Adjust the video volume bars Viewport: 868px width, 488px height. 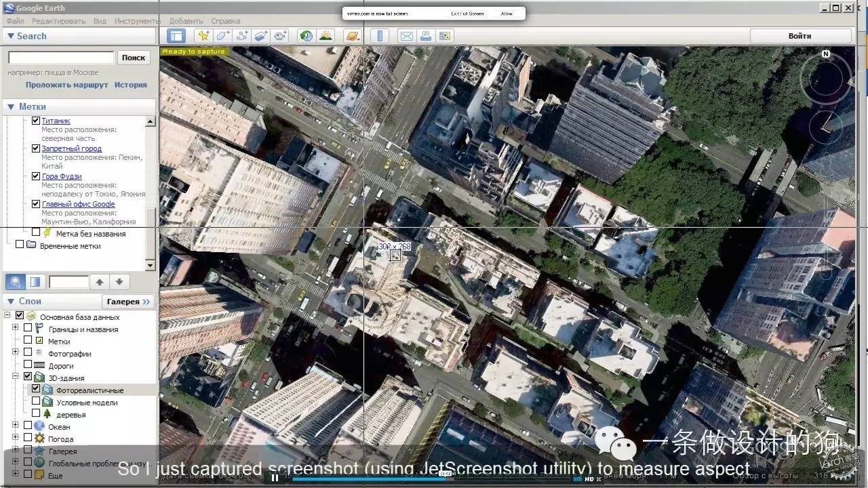[x=577, y=479]
